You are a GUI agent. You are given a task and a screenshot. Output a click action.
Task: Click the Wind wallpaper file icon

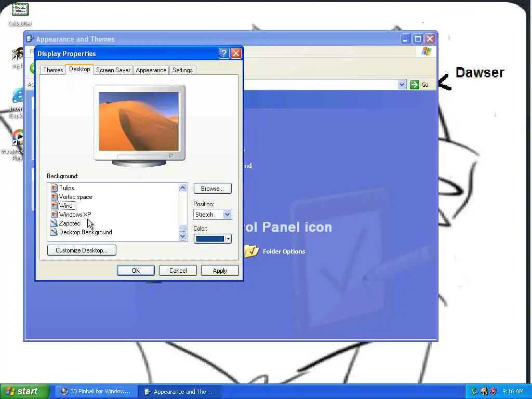pos(54,205)
